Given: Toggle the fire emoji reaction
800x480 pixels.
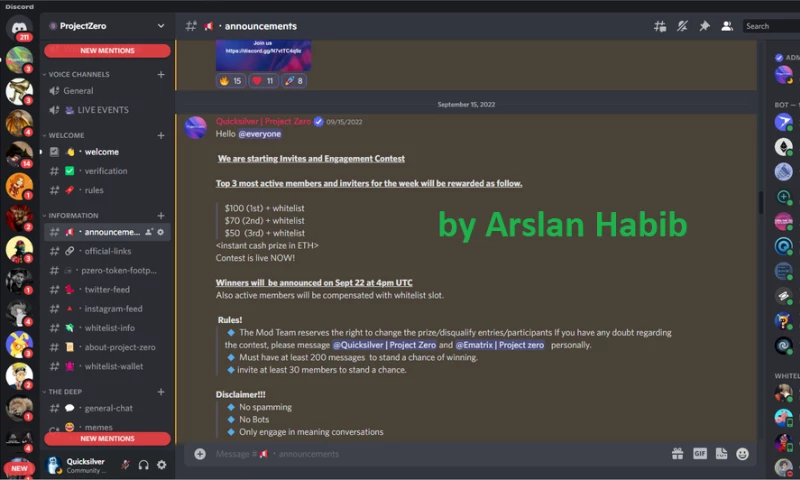Looking at the screenshot, I should pyautogui.click(x=231, y=81).
